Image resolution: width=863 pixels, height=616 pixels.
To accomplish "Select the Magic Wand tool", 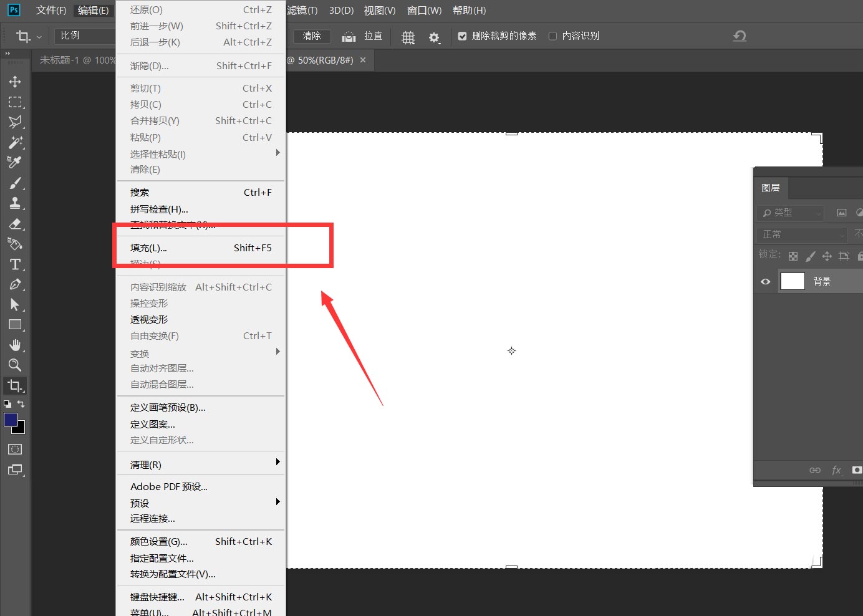I will point(15,142).
